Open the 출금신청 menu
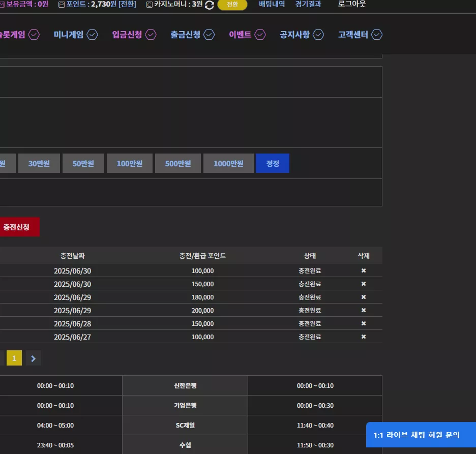The height and width of the screenshot is (454, 476). [x=185, y=35]
